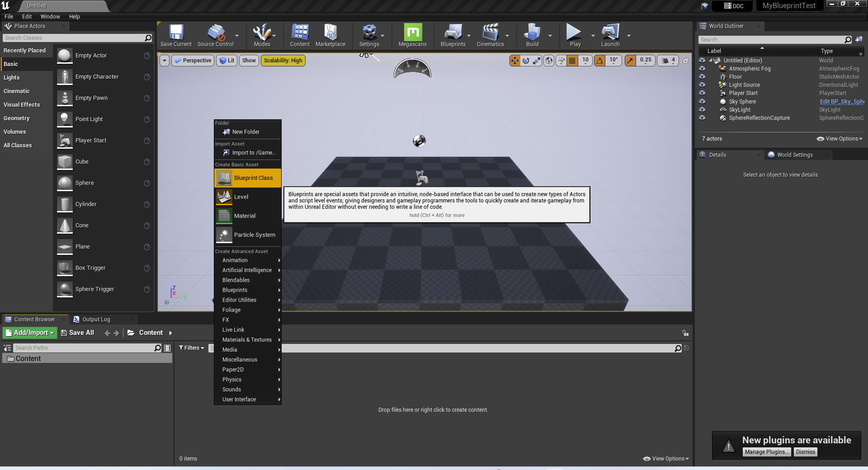Click the Empty Actor icon in Place Actors
The image size is (868, 470).
[x=65, y=56]
